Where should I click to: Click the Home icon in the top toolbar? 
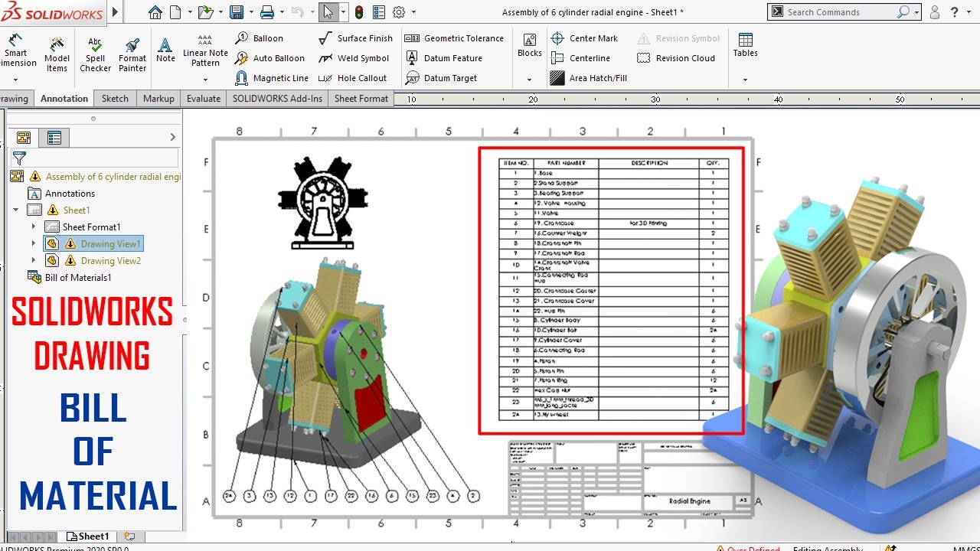pyautogui.click(x=155, y=12)
